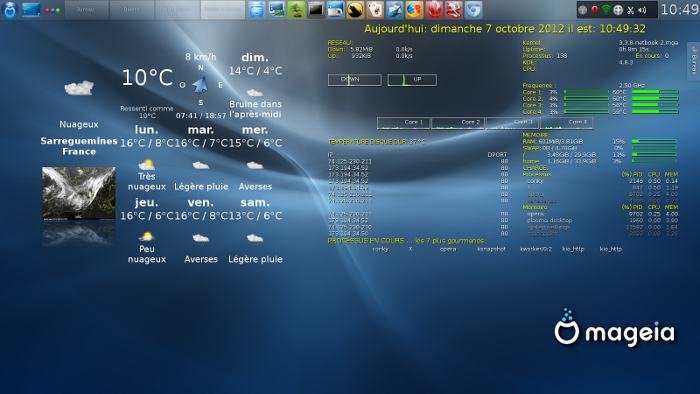This screenshot has height=394, width=700.
Task: Open the Bureau toolbox tab on screen edge
Action: click(694, 62)
